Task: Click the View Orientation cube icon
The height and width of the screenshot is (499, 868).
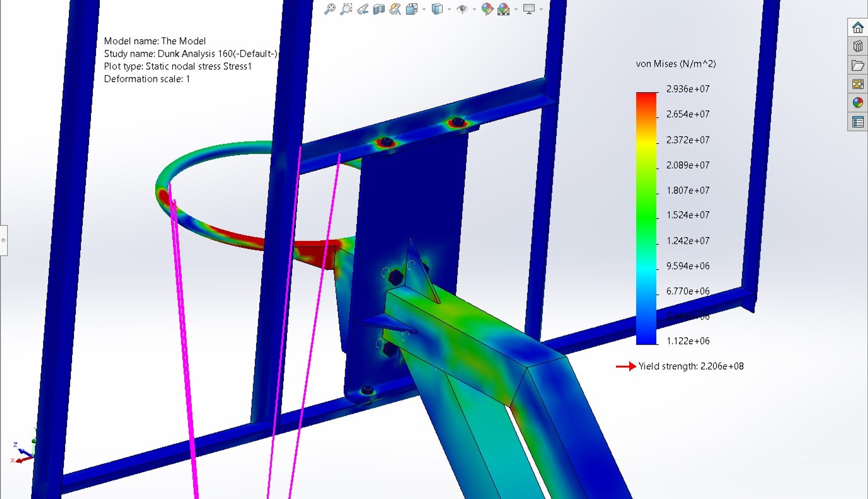Action: tap(412, 9)
